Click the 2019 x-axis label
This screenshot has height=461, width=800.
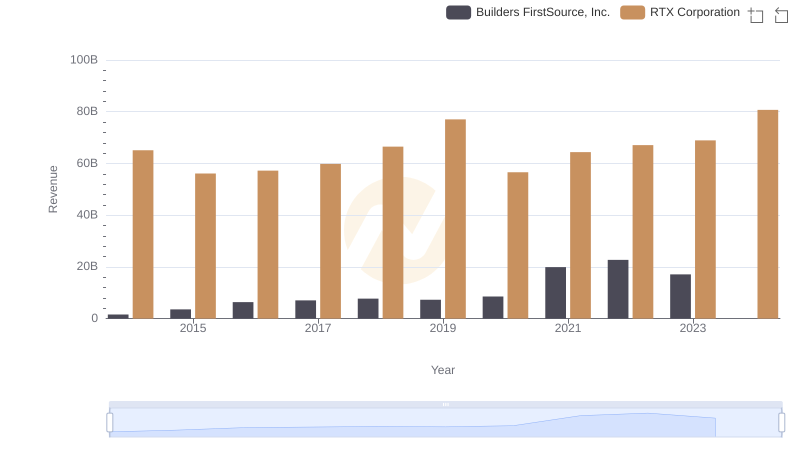[443, 328]
